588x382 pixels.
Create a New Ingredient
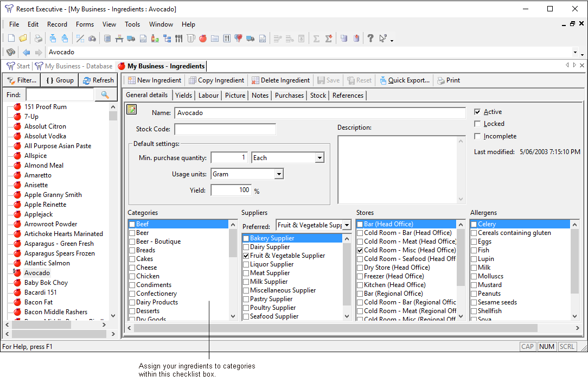[x=155, y=80]
